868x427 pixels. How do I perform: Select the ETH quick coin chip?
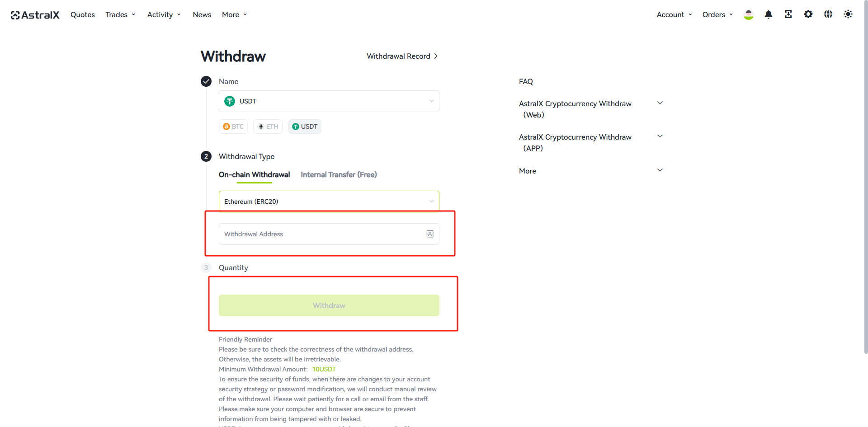click(268, 127)
